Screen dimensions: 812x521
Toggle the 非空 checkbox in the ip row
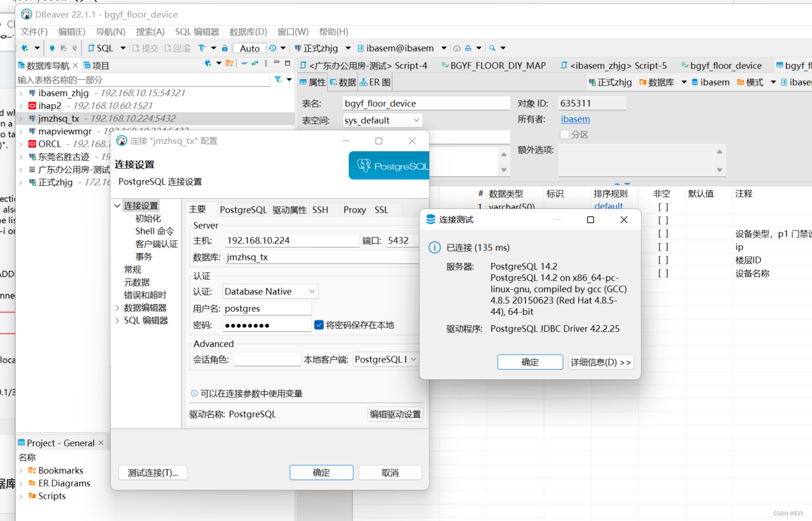point(663,247)
